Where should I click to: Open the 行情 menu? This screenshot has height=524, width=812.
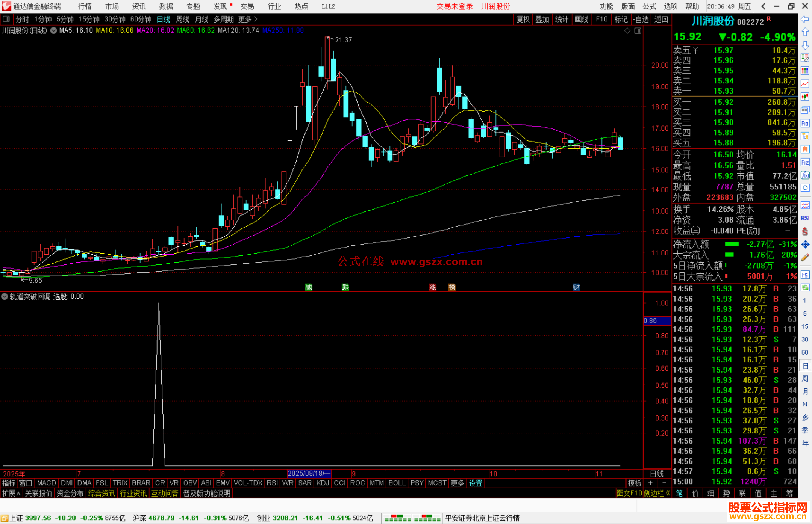coord(85,6)
